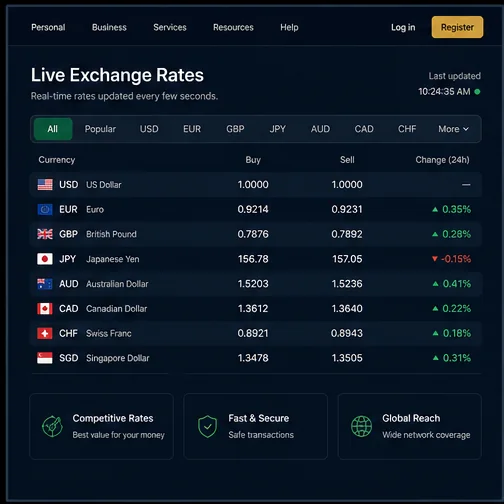This screenshot has height=504, width=504.
Task: Click the Currency column header
Action: [x=57, y=160]
